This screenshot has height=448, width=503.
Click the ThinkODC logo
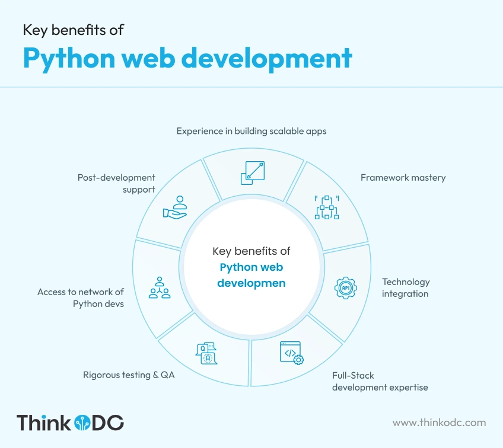click(70, 423)
